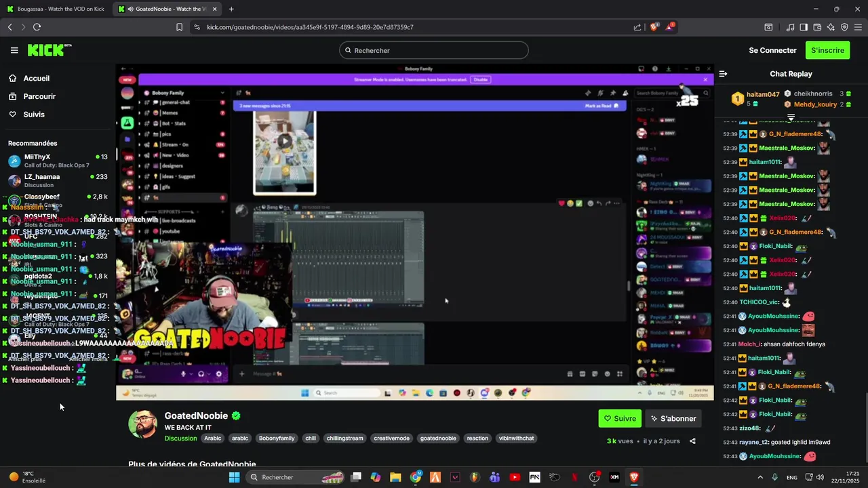Click the taskbar Rechercher search box
This screenshot has height=488, width=868.
pyautogui.click(x=296, y=477)
